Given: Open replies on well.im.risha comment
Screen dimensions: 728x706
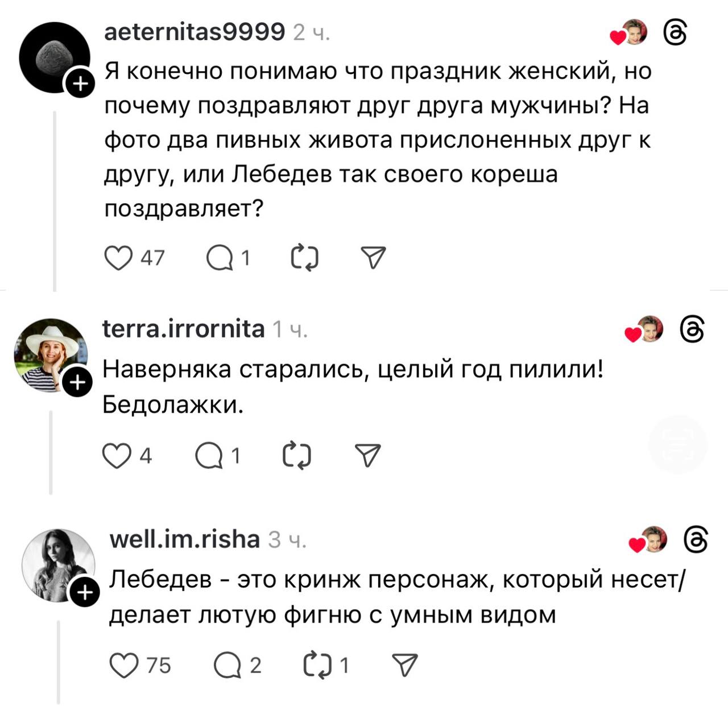Looking at the screenshot, I should pyautogui.click(x=227, y=665).
